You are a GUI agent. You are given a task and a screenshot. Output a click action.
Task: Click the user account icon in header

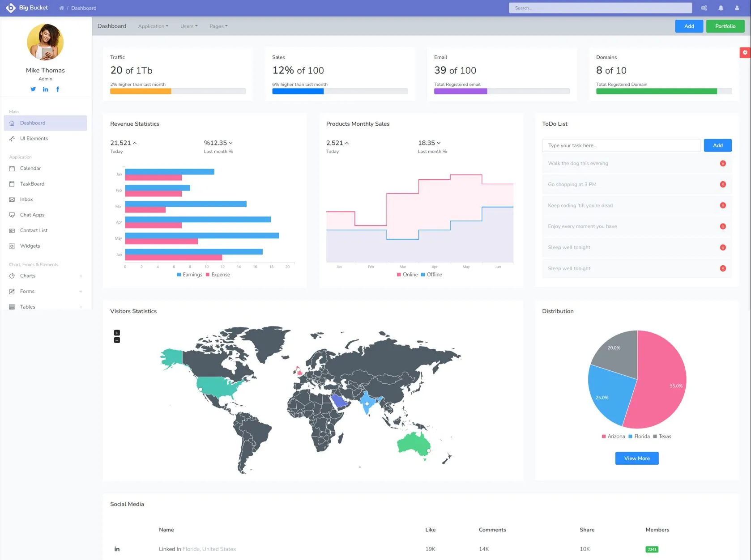coord(737,8)
